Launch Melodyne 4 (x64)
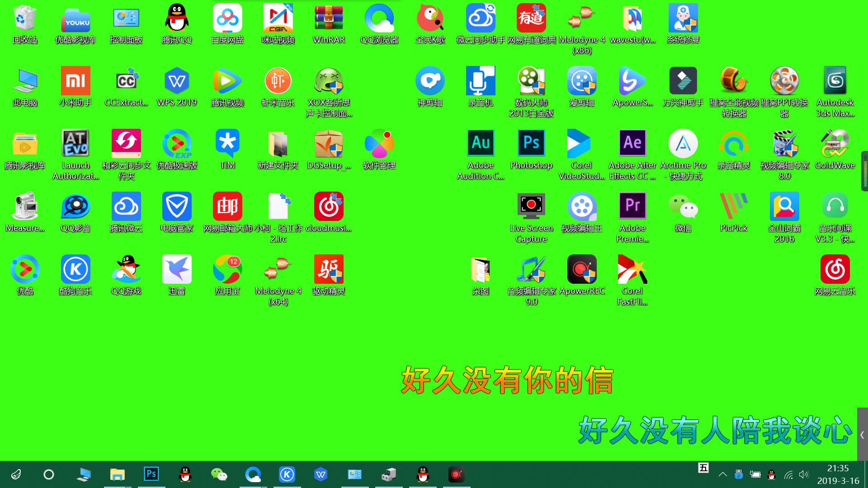 coord(278,269)
